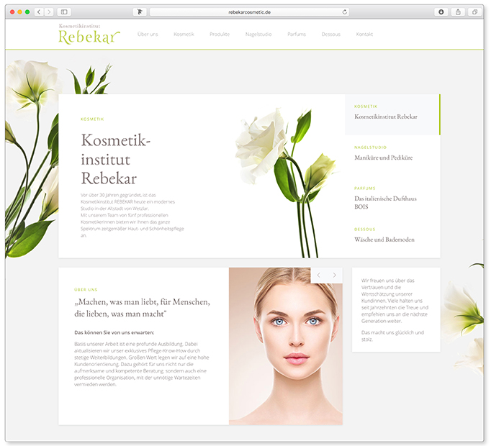This screenshot has width=504, height=446.
Task: Show all tabs with the tab overview icon
Action: point(474,12)
